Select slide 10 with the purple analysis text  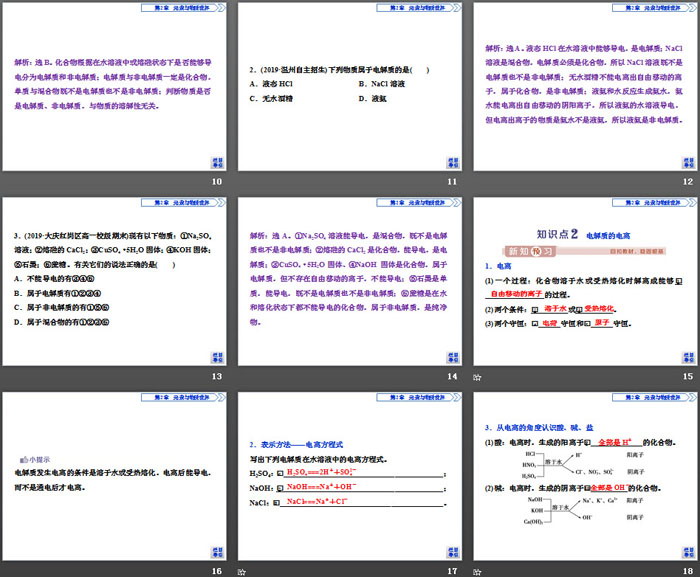[x=115, y=87]
